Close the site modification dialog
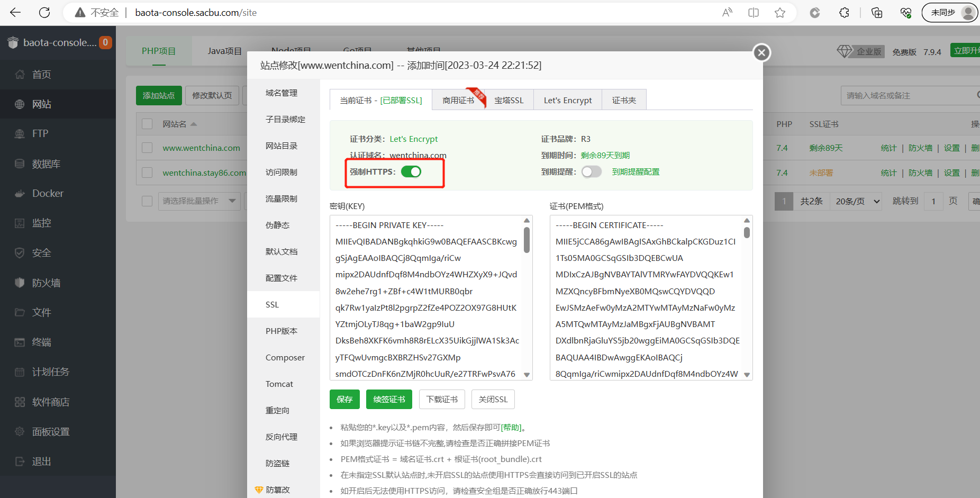The height and width of the screenshot is (498, 980). coord(761,52)
